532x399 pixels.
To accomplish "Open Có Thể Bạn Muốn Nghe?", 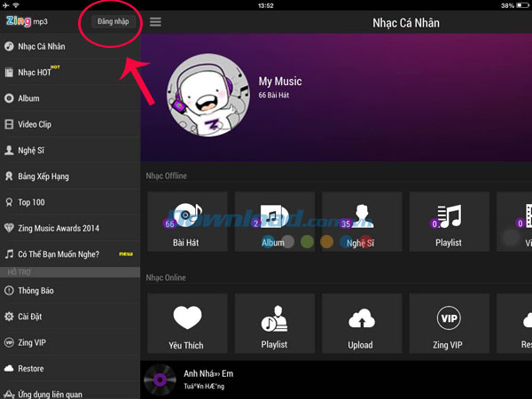I will click(70, 254).
